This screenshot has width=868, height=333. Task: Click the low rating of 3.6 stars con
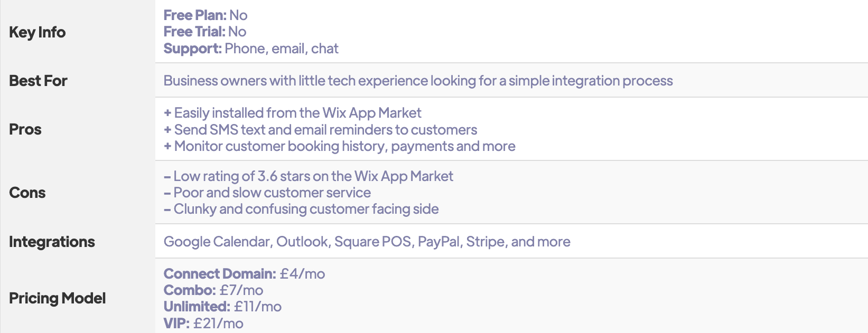[309, 176]
